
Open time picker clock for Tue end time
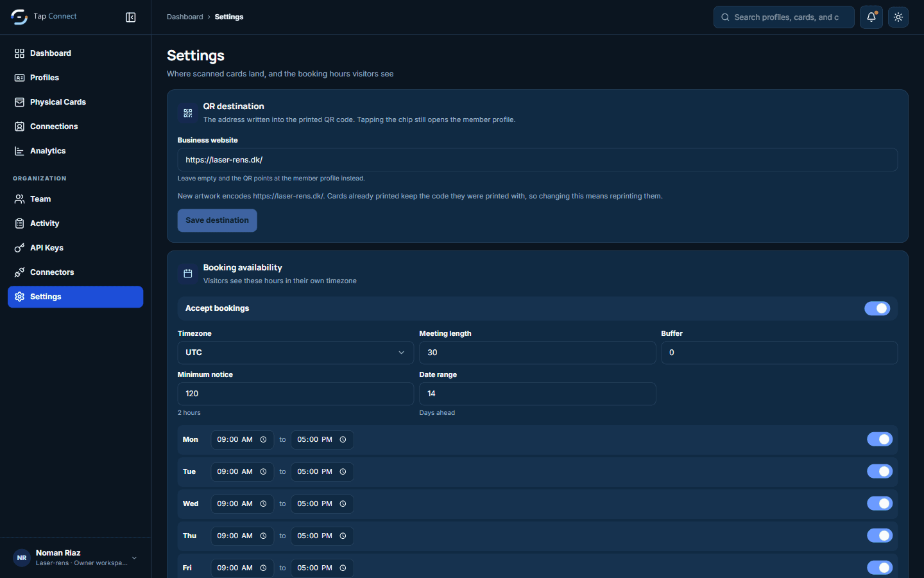(343, 472)
